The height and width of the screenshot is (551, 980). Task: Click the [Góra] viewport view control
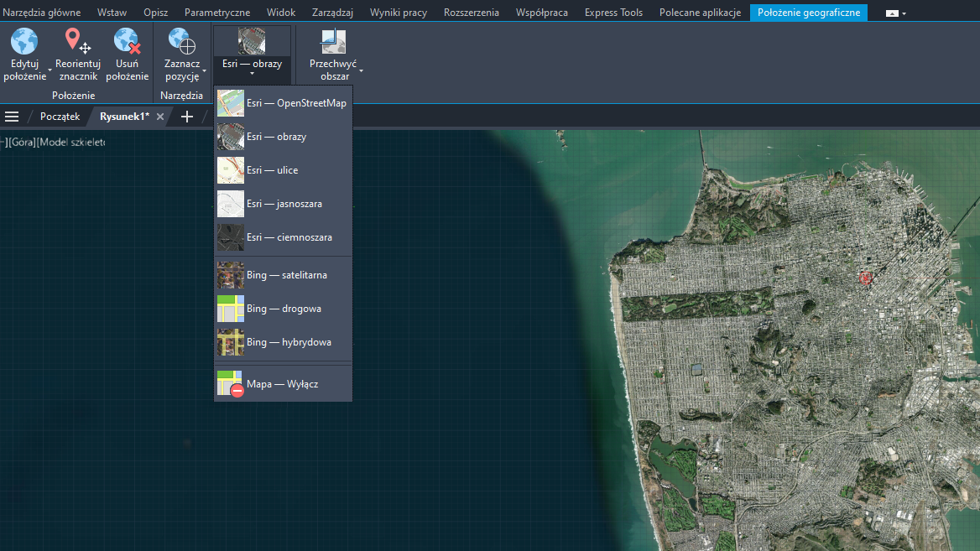coord(21,143)
